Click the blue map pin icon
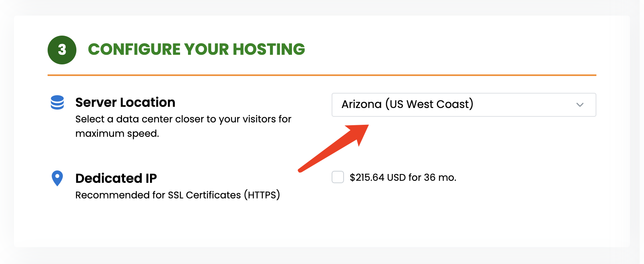The image size is (644, 264). (x=57, y=178)
